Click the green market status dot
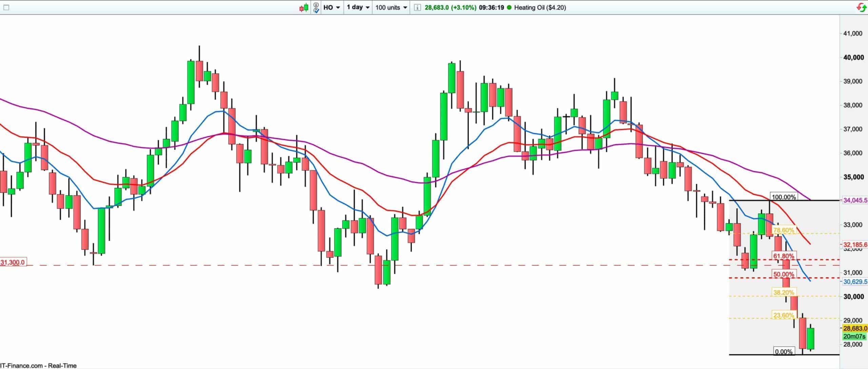 (509, 7)
